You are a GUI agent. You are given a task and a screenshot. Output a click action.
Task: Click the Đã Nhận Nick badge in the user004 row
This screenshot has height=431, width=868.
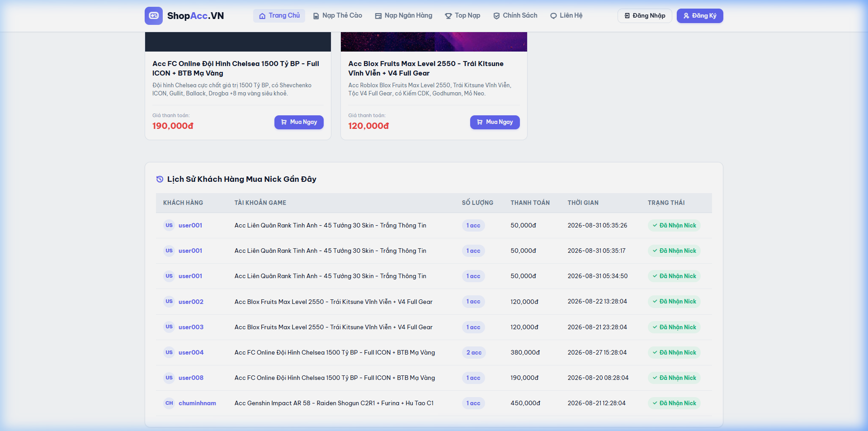(674, 352)
